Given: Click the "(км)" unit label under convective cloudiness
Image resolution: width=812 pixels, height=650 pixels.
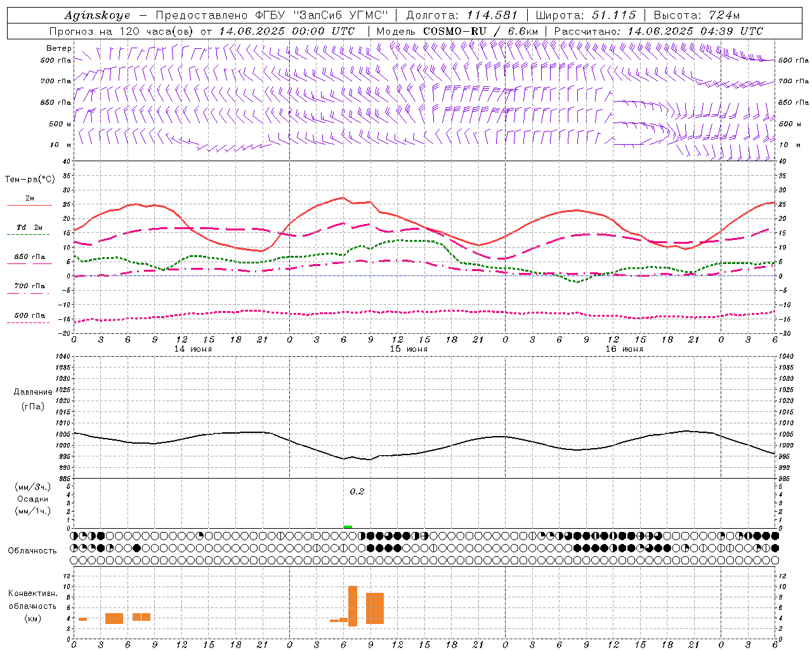Looking at the screenshot, I should coord(33,618).
